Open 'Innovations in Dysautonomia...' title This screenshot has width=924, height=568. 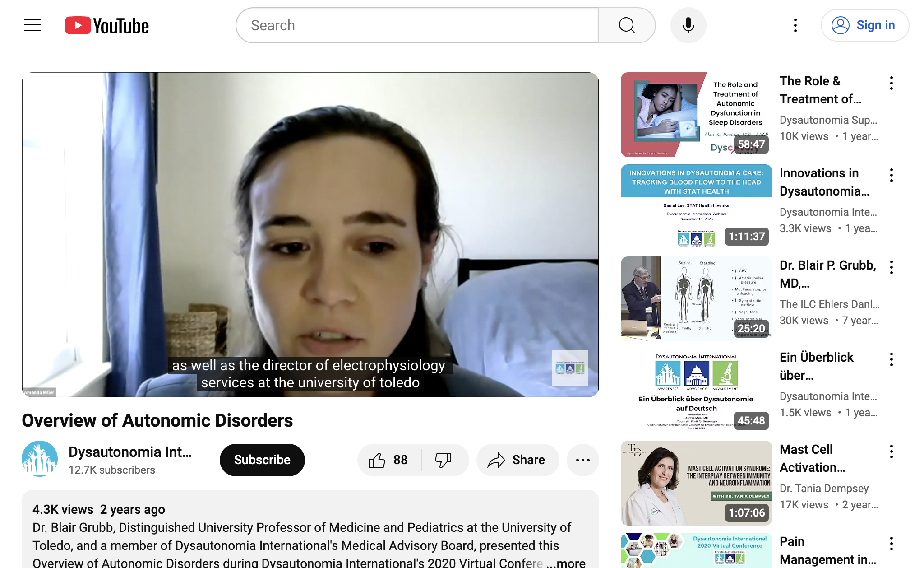pos(824,182)
